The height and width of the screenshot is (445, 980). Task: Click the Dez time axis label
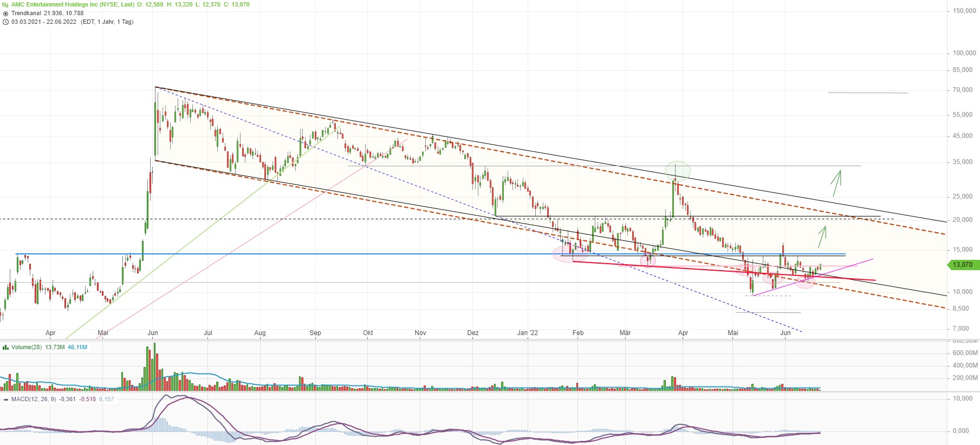click(473, 333)
